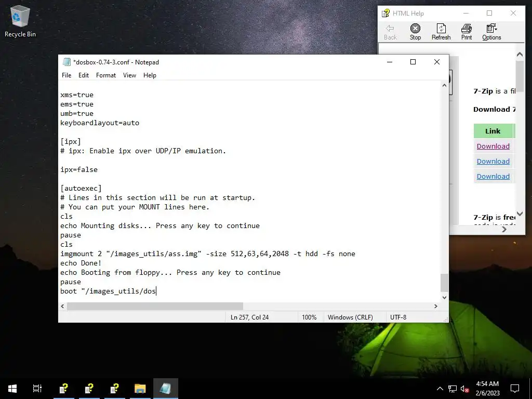Switch to second HTML Help taskbar icon
The width and height of the screenshot is (532, 399).
click(x=89, y=389)
